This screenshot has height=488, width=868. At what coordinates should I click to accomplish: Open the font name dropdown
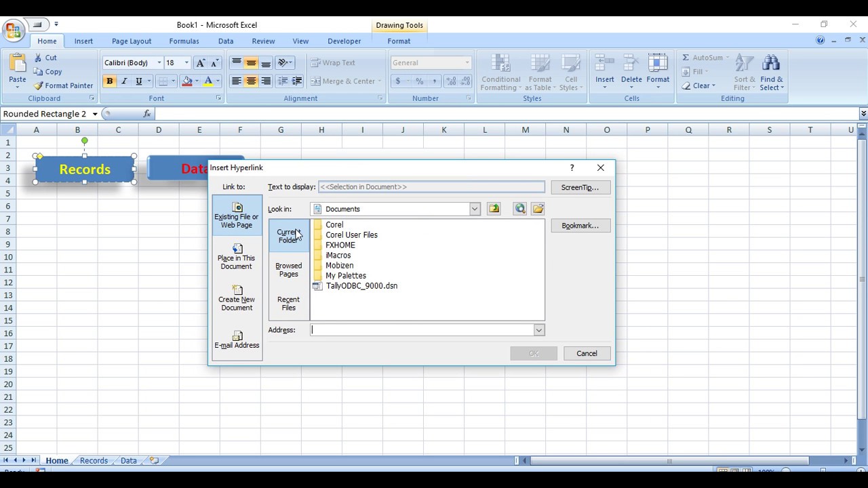[159, 63]
